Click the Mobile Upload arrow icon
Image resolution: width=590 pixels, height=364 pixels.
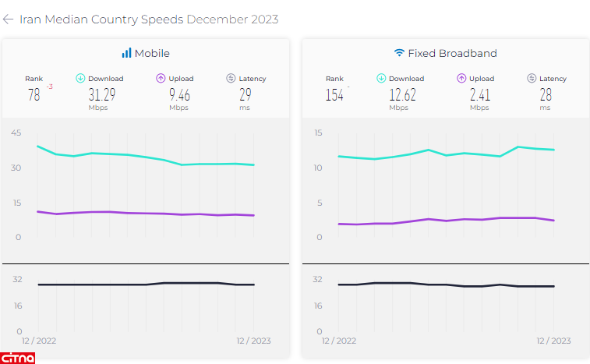161,78
